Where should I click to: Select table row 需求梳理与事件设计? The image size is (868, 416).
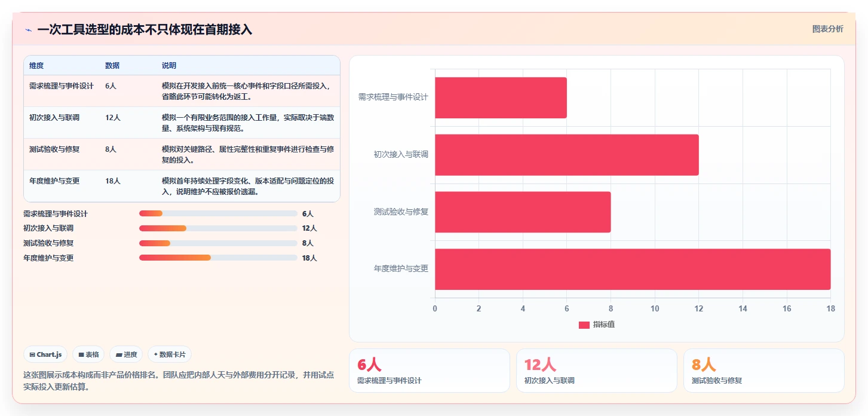tap(182, 91)
